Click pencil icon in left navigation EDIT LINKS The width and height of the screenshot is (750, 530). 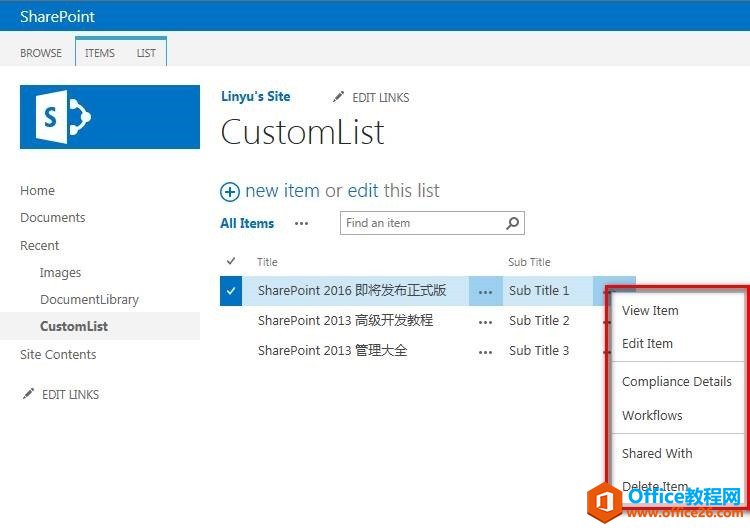pos(28,394)
